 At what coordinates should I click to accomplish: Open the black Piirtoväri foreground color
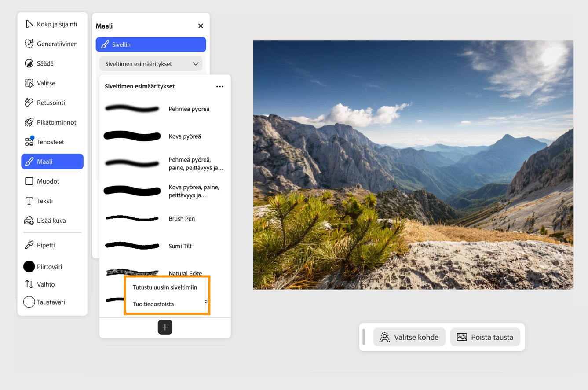[x=29, y=266]
